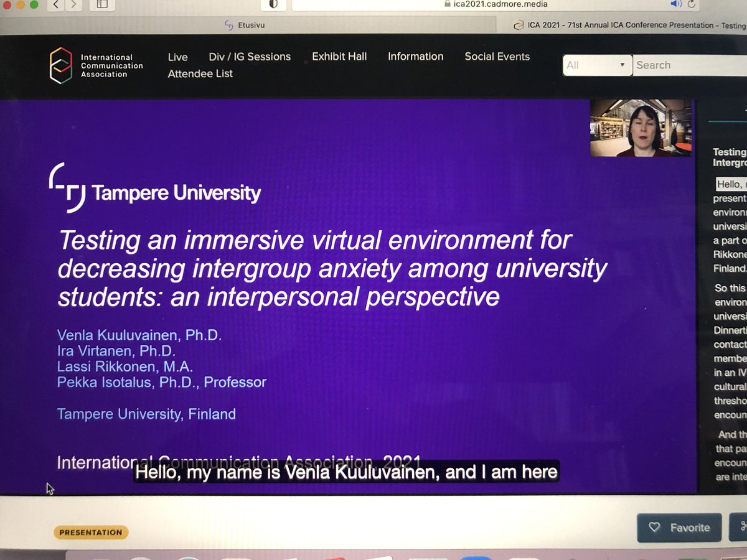Click 'Tampere University, Finland' affiliation text
Viewport: 747px width, 560px height.
point(146,414)
